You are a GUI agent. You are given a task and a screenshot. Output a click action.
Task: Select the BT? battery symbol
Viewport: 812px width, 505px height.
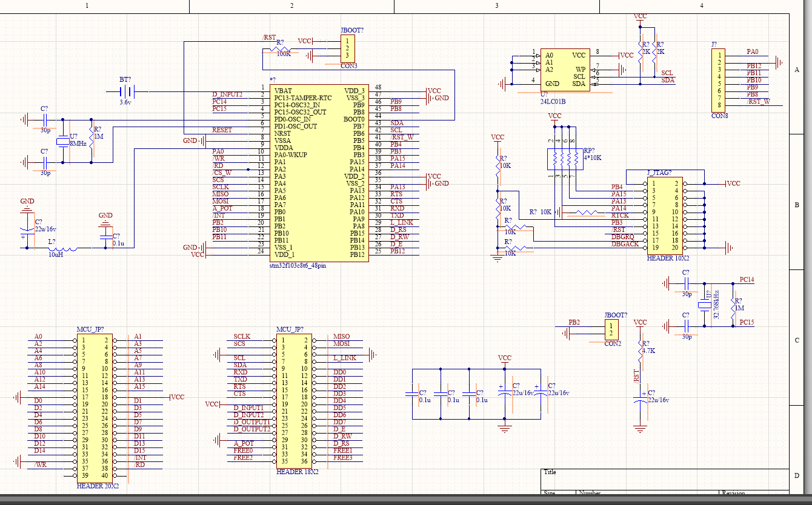(x=126, y=91)
